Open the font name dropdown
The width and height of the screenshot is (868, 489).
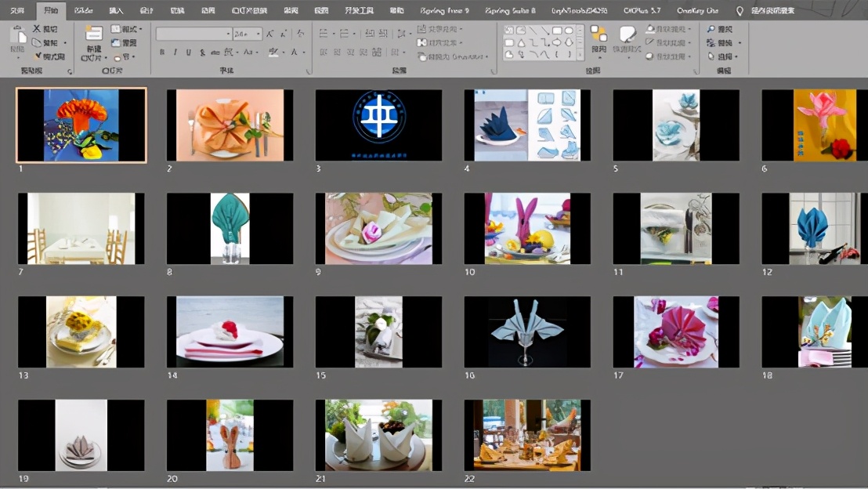point(228,34)
